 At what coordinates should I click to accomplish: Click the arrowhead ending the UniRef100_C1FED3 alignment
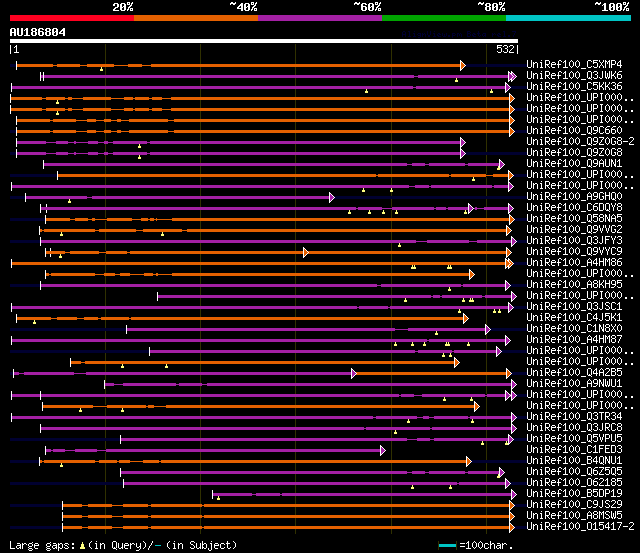point(383,451)
